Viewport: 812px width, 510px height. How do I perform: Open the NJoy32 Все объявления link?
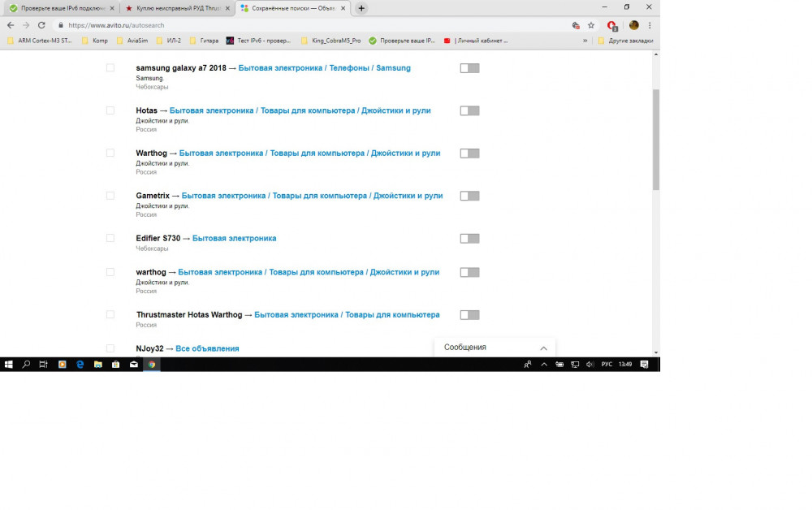tap(207, 348)
